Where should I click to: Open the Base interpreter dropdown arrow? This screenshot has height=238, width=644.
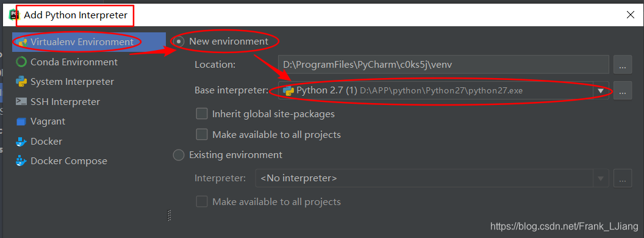(x=601, y=90)
